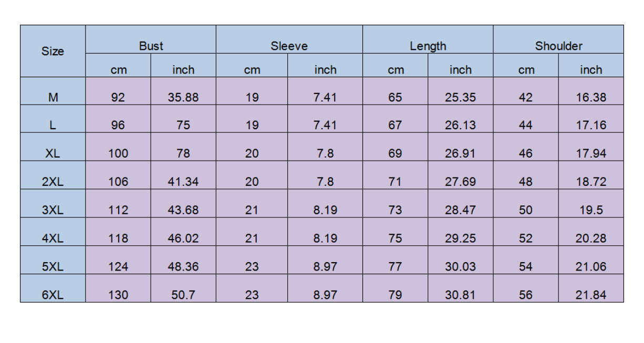Select the 16.38 shoulder inch value
The height and width of the screenshot is (343, 644).
point(591,97)
